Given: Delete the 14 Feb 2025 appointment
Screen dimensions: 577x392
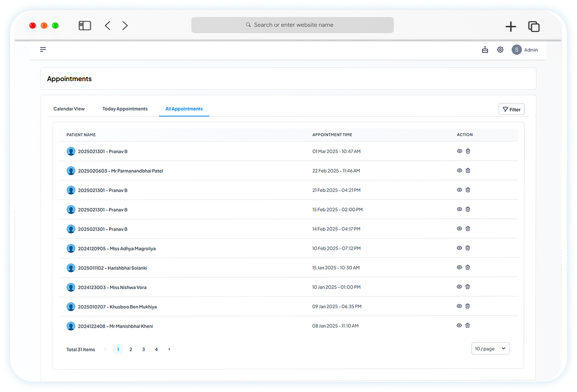Looking at the screenshot, I should 468,229.
